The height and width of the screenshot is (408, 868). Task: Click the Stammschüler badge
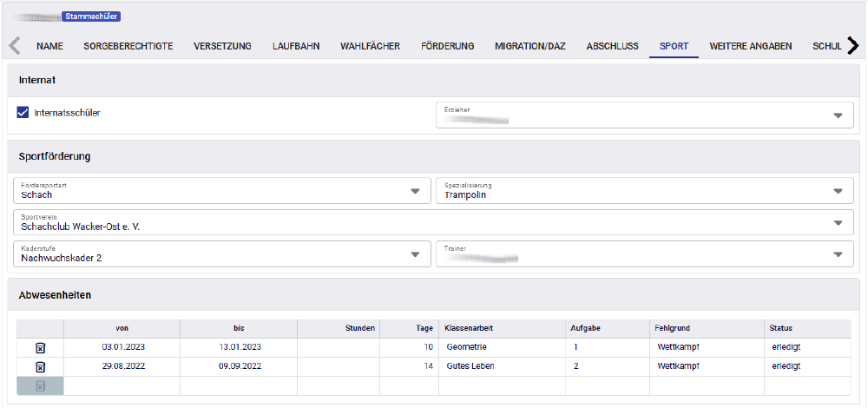point(91,16)
